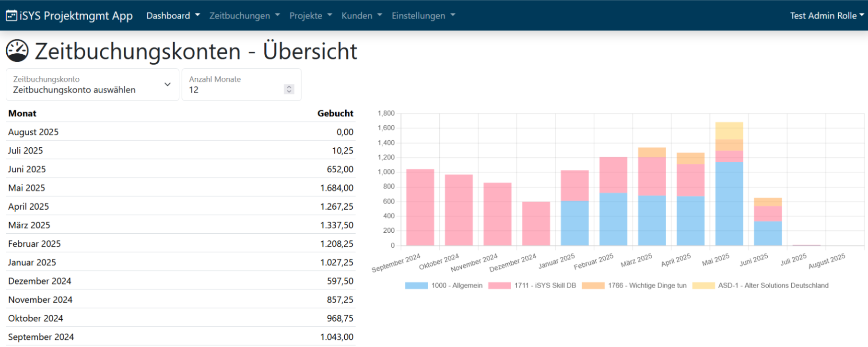The image size is (868, 347).
Task: Toggle 1766 - Wichtige Dinge tun legend
Action: [x=634, y=286]
